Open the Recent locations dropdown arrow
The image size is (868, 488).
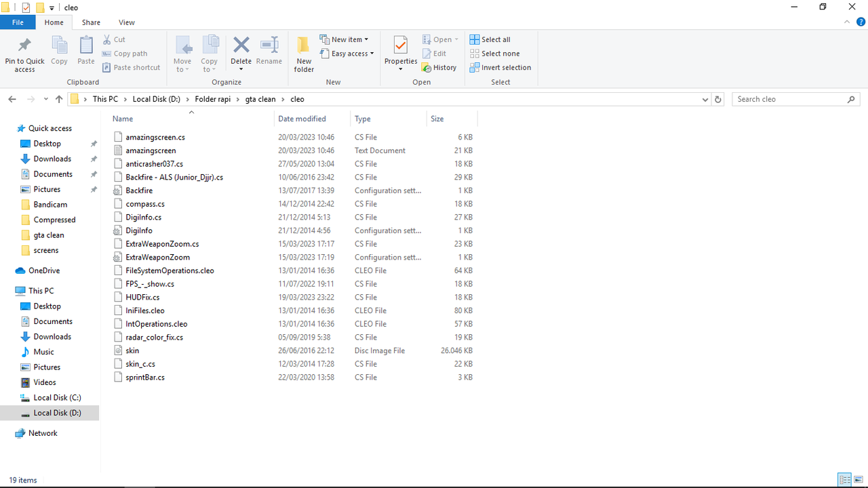tap(46, 99)
